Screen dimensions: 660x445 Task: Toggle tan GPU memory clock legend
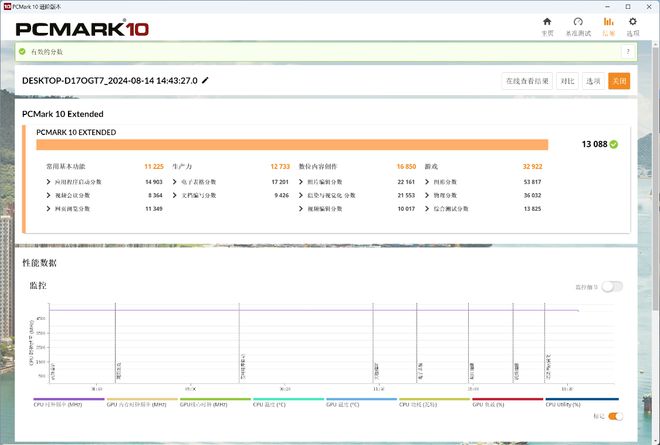point(142,402)
